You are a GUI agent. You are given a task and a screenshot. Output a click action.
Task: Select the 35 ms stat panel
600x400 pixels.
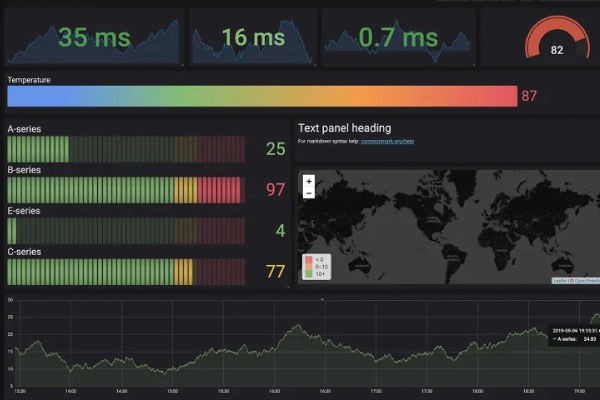pyautogui.click(x=94, y=38)
